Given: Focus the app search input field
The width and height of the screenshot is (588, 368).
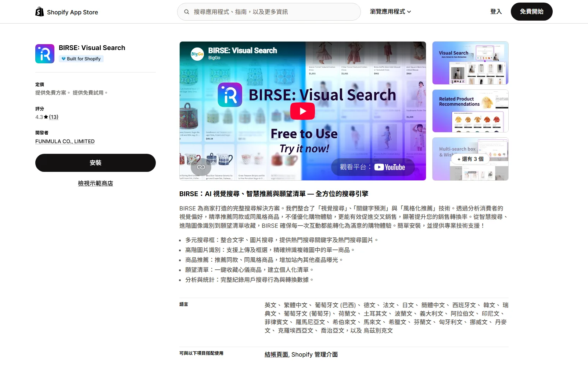Looking at the screenshot, I should point(269,12).
